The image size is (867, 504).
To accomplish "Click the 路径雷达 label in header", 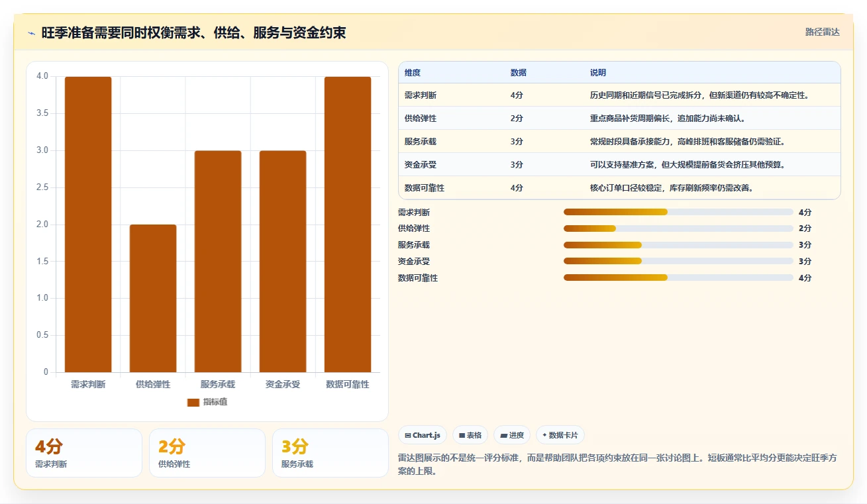I will (822, 32).
